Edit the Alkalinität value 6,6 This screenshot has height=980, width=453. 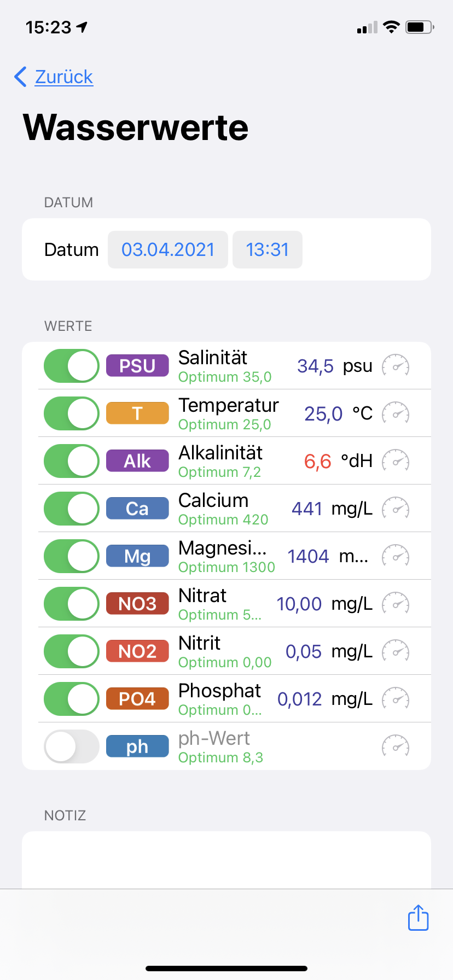pos(317,462)
